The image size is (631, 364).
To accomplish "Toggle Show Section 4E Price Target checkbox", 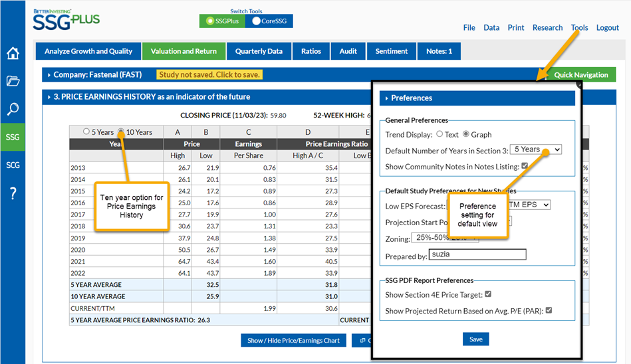I will click(488, 294).
